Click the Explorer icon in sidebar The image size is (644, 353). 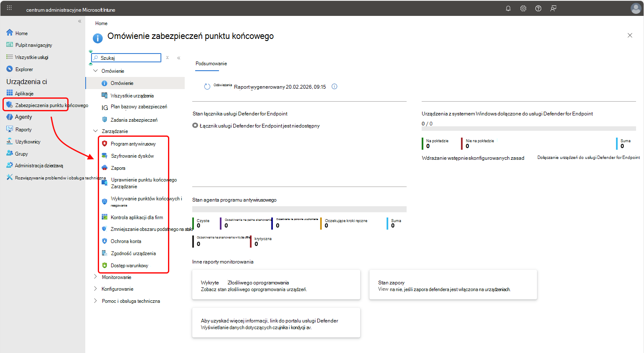10,69
